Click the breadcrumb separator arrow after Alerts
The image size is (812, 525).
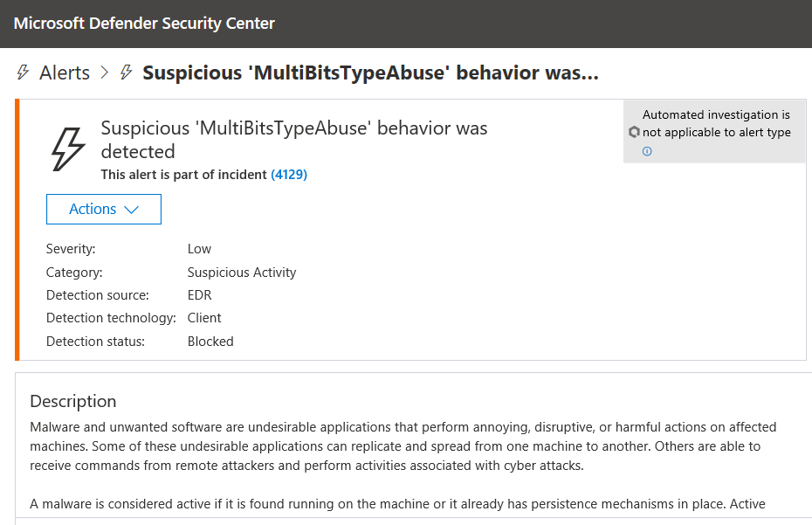click(x=105, y=73)
